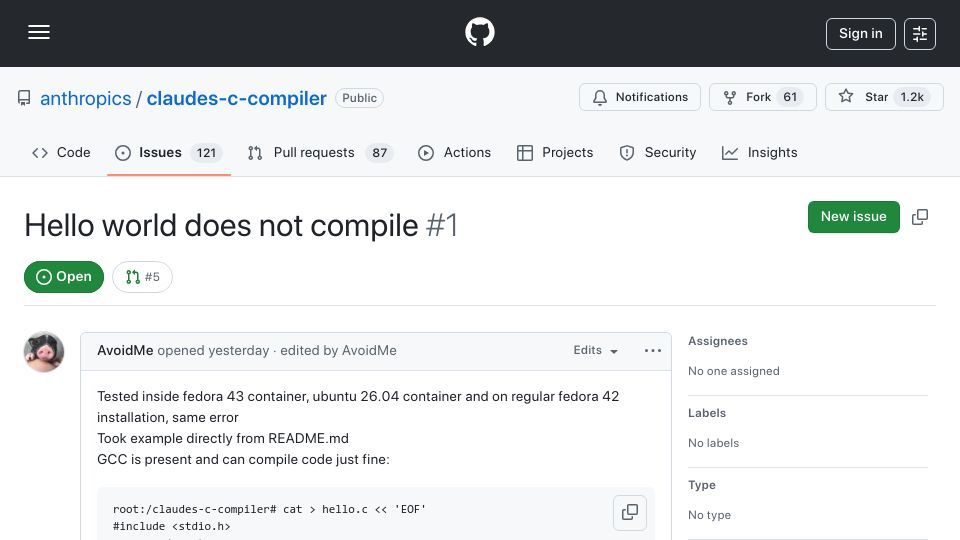Click the 'No labels' text
This screenshot has height=540, width=960.
(x=713, y=443)
